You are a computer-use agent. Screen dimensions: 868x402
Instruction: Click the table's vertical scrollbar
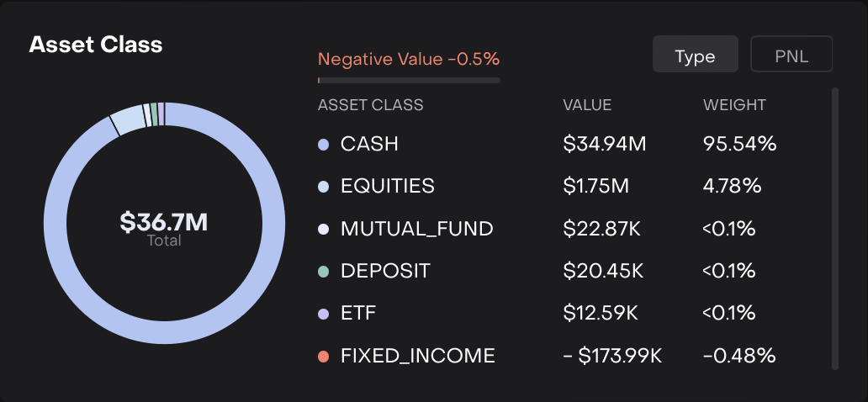pos(834,227)
